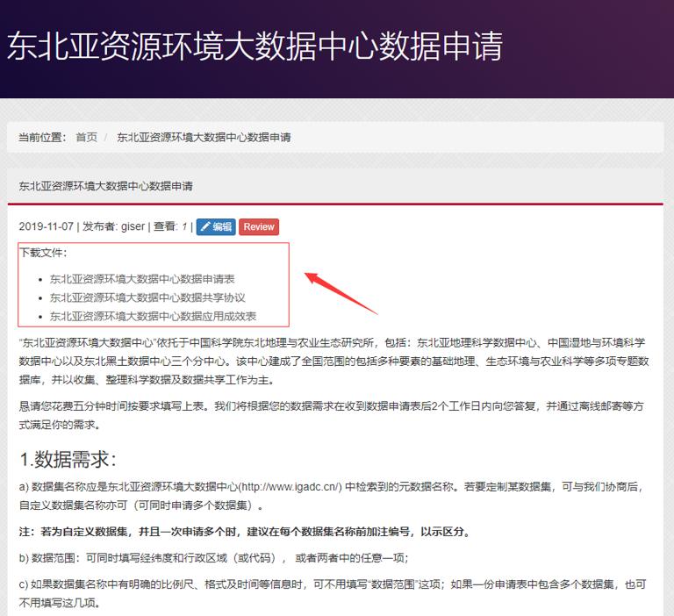Click the pencil icon in the 编辑 button
The height and width of the screenshot is (616, 674).
click(x=205, y=226)
